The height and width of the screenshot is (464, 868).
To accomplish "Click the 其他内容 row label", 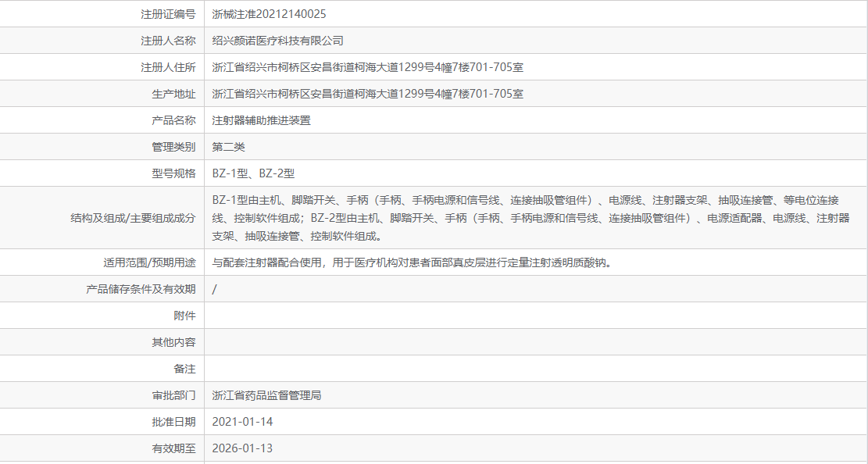I will click(x=176, y=341).
